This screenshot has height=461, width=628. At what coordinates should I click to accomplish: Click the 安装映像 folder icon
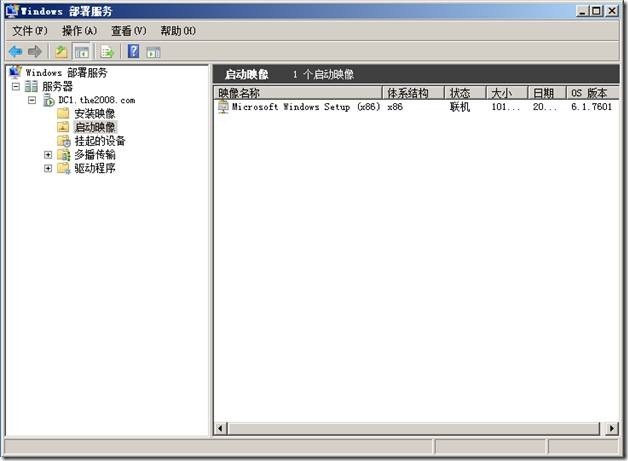click(63, 113)
